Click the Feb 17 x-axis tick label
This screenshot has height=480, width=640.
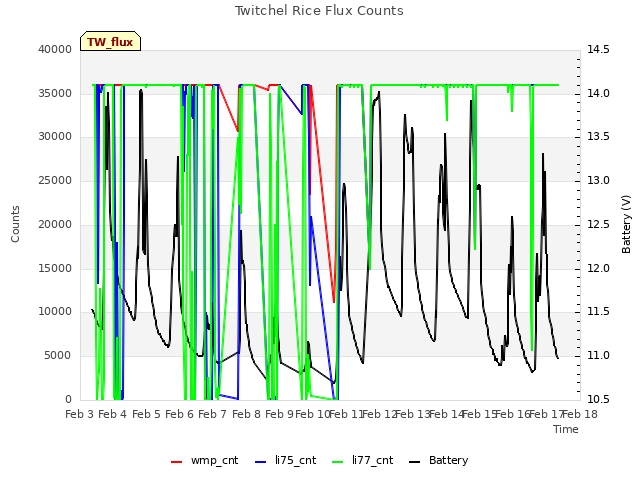(546, 414)
